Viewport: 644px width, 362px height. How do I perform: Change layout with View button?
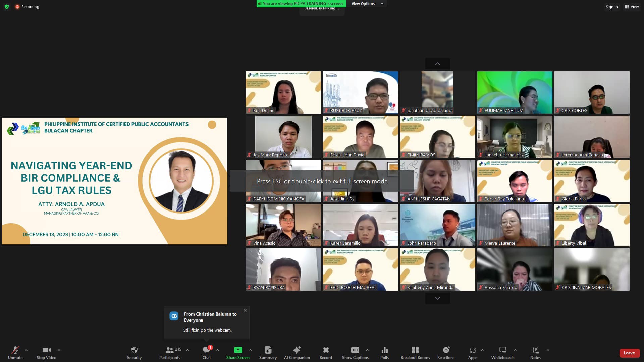632,7
